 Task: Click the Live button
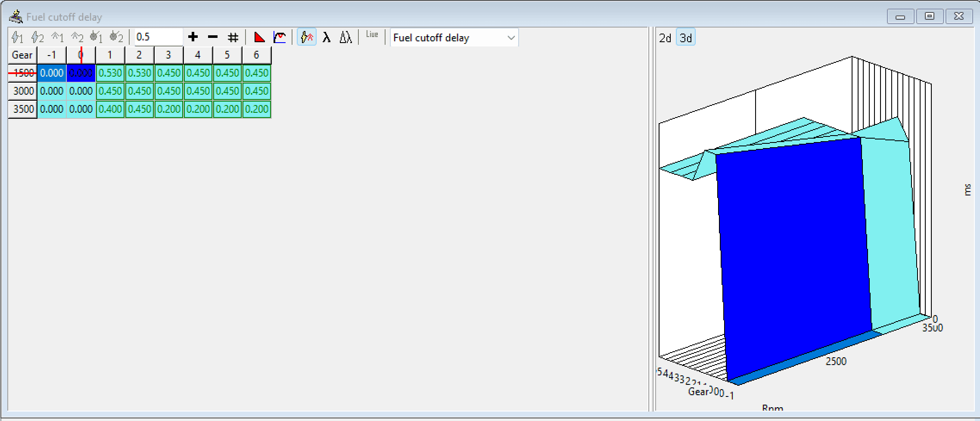click(371, 36)
